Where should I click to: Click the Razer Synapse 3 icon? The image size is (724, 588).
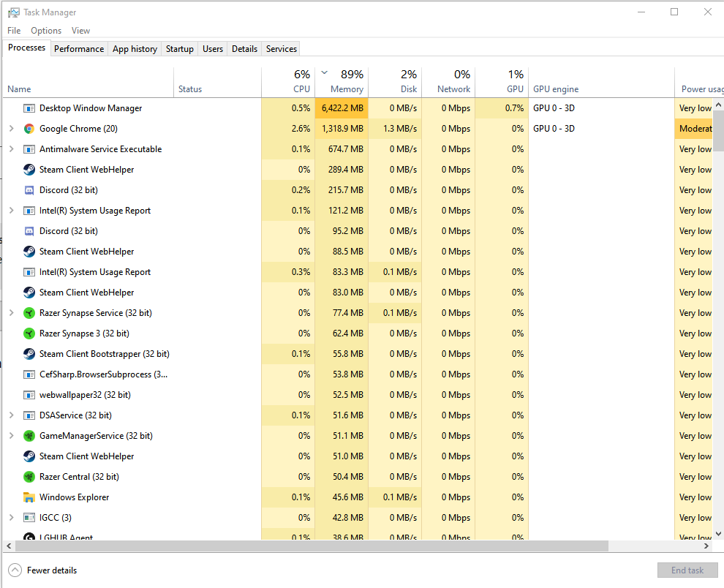coord(29,333)
